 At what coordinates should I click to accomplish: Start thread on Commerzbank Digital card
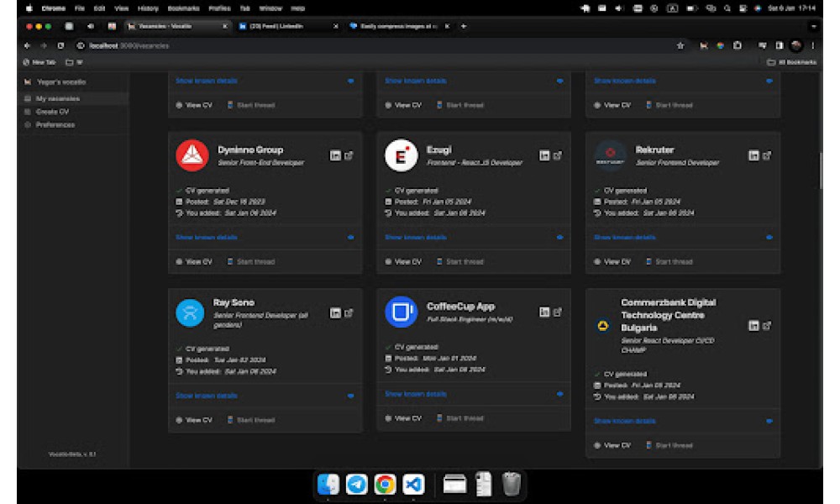pyautogui.click(x=669, y=445)
